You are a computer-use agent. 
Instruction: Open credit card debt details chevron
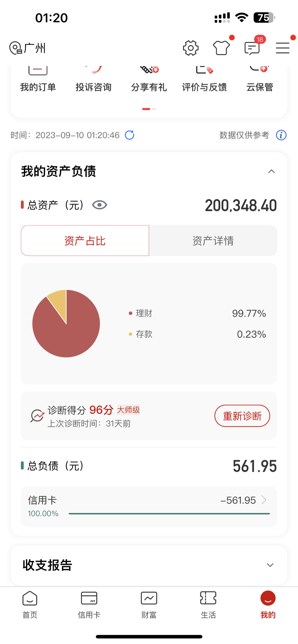tap(264, 500)
